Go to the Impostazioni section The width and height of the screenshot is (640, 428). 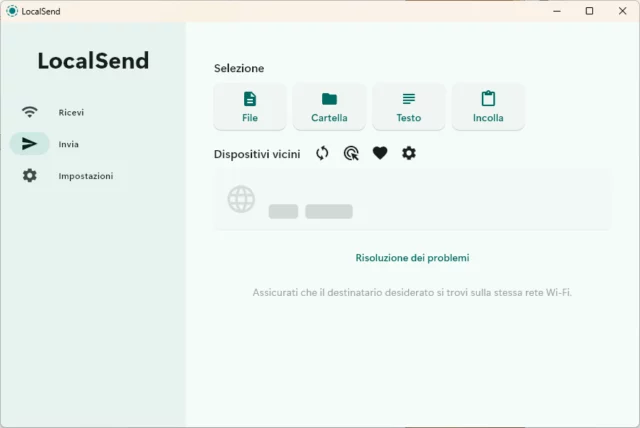coord(85,177)
